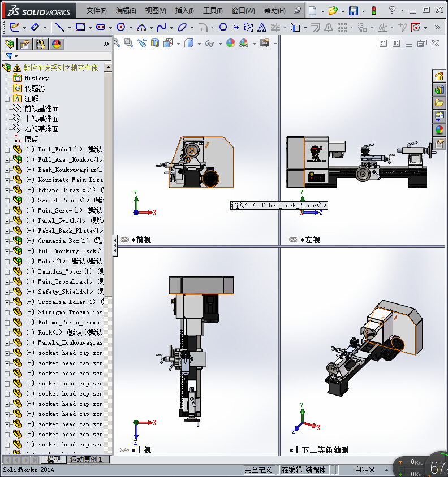The width and height of the screenshot is (448, 477).
Task: Click the 自定义 status bar unit selector
Action: [365, 470]
